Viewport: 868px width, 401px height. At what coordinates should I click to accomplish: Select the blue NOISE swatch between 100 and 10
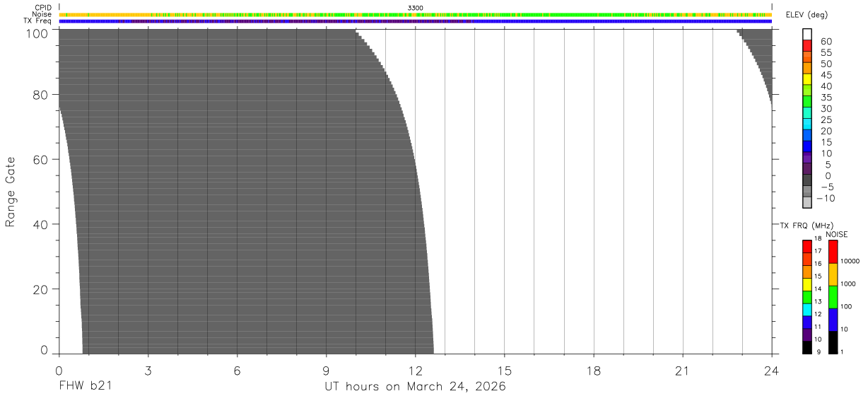833,320
